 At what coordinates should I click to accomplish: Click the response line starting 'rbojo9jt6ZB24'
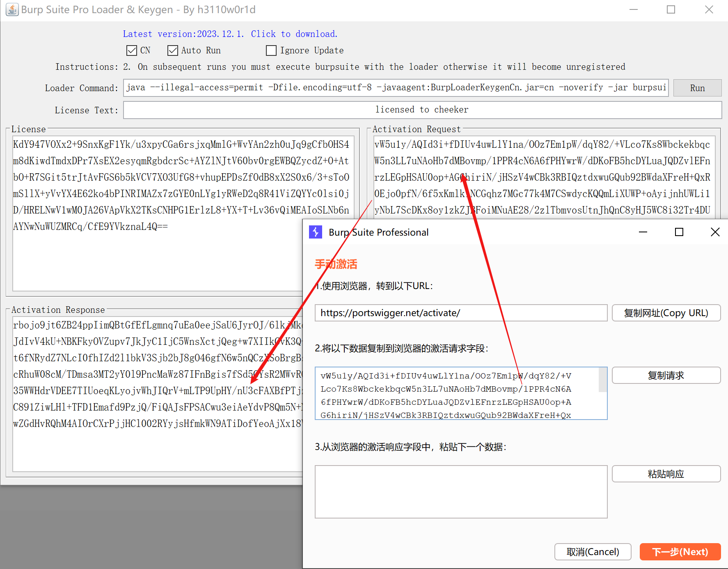pos(158,325)
